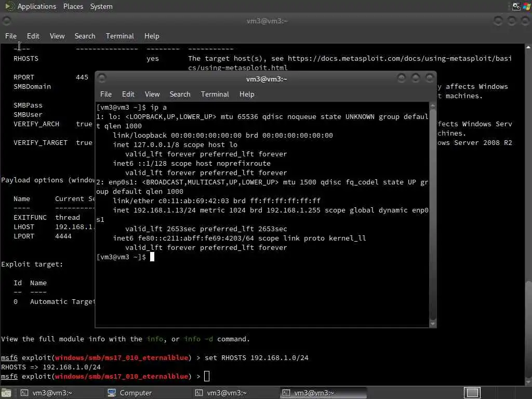Image resolution: width=532 pixels, height=399 pixels.
Task: Open the Places menu in top panel
Action: [73, 6]
